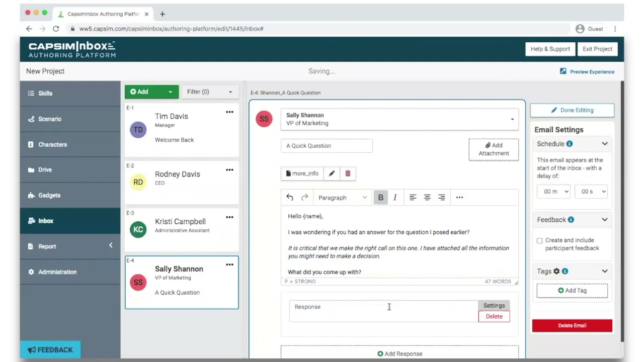Align text left in editor
The width and height of the screenshot is (644, 362).
413,198
